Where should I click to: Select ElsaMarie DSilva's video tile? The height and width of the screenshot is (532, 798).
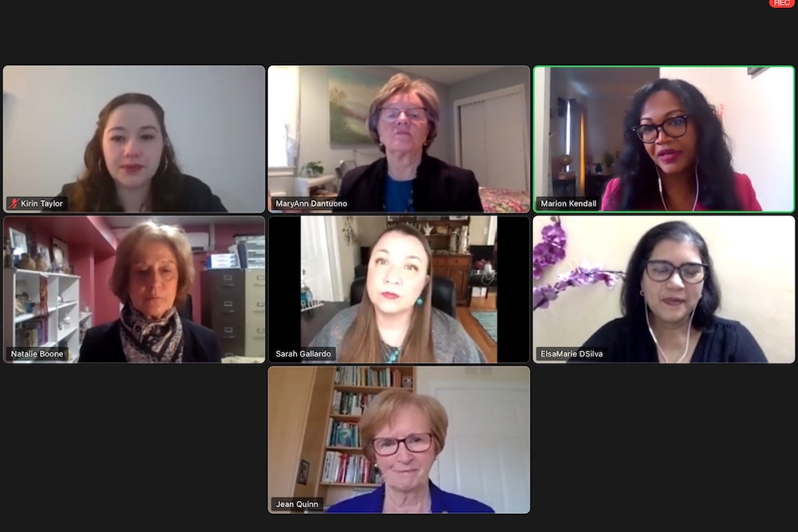pos(664,290)
